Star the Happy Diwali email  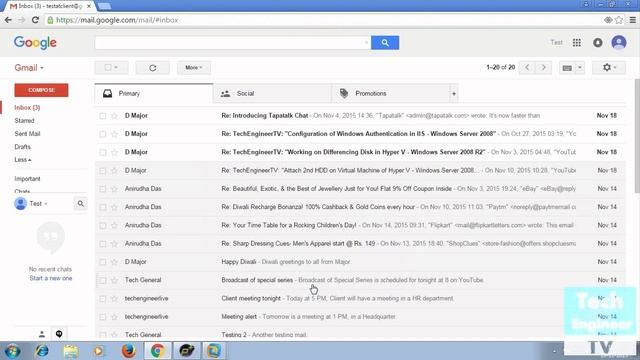click(x=114, y=262)
